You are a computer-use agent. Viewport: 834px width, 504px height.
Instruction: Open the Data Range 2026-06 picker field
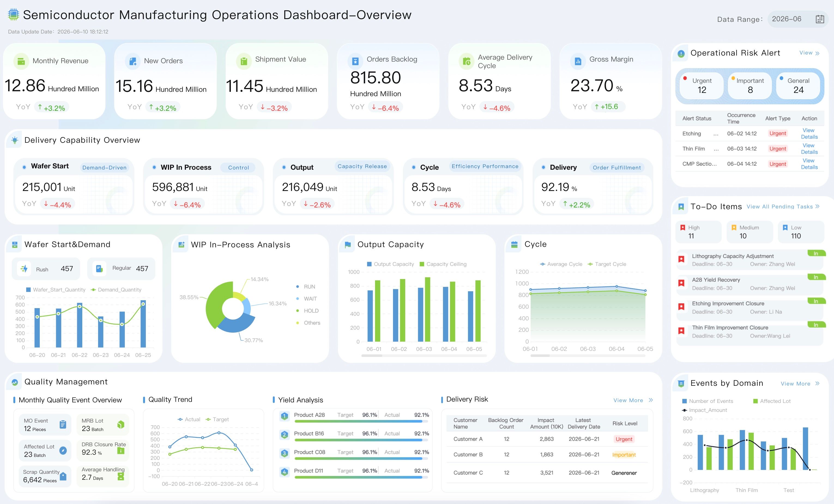click(798, 19)
